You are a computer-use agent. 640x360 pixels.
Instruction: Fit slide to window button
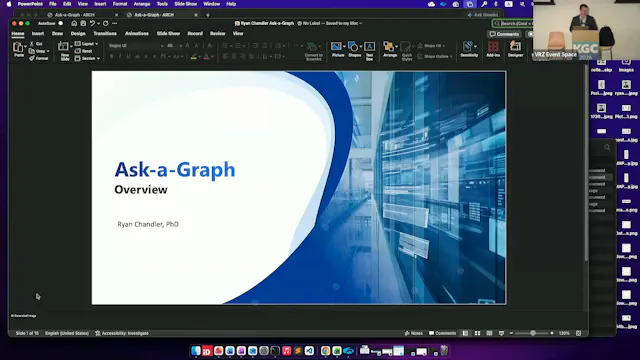click(578, 333)
